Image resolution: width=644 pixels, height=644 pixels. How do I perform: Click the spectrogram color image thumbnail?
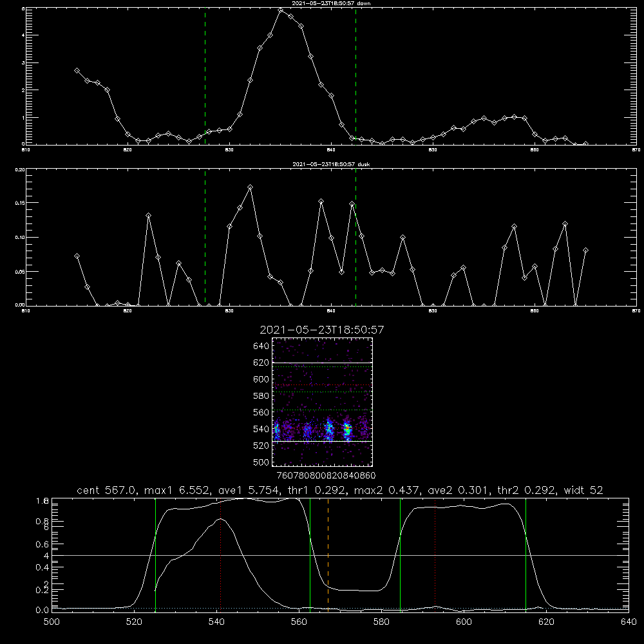(323, 402)
